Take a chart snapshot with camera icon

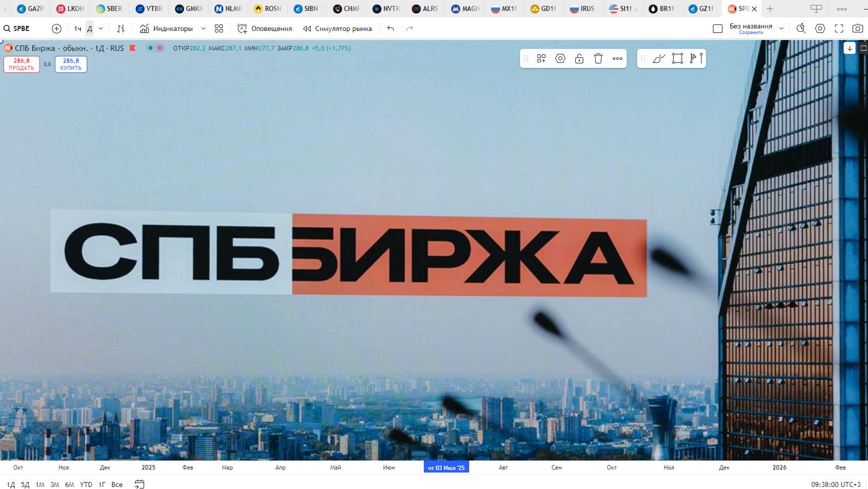[x=858, y=28]
